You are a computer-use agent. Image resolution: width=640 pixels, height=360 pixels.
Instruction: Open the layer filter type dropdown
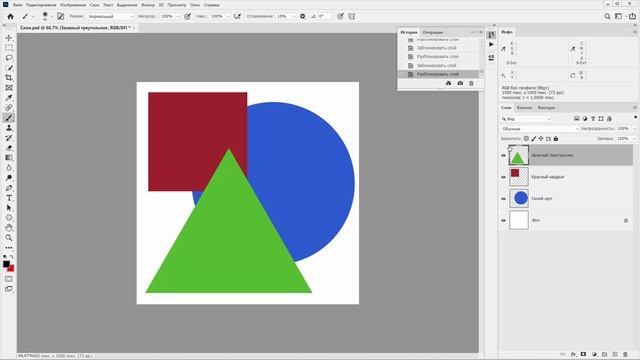click(527, 119)
